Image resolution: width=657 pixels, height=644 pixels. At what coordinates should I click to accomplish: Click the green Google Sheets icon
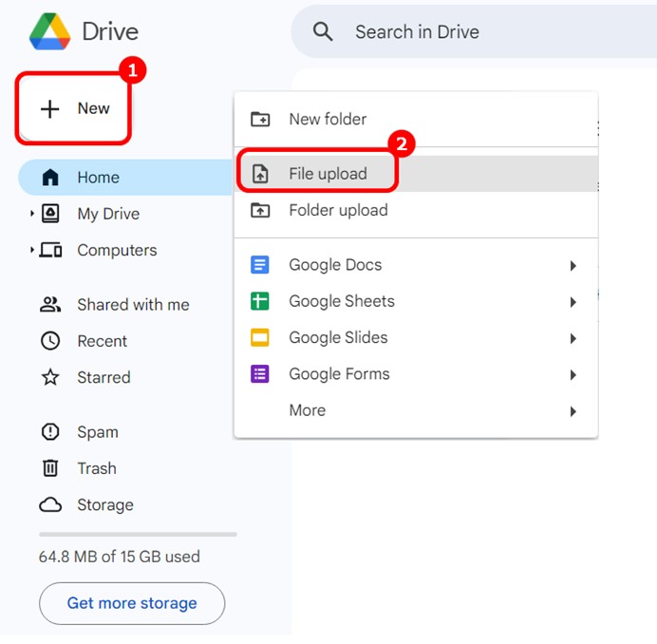(260, 301)
